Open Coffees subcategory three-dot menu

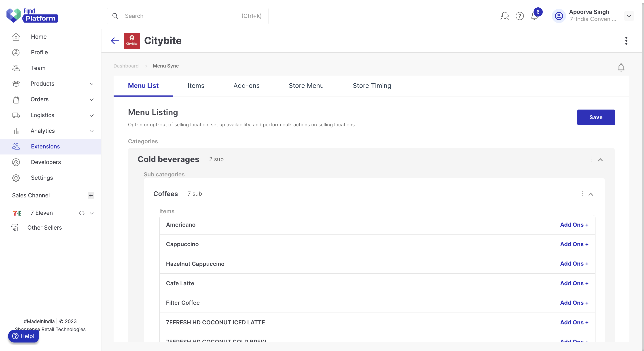coord(582,194)
